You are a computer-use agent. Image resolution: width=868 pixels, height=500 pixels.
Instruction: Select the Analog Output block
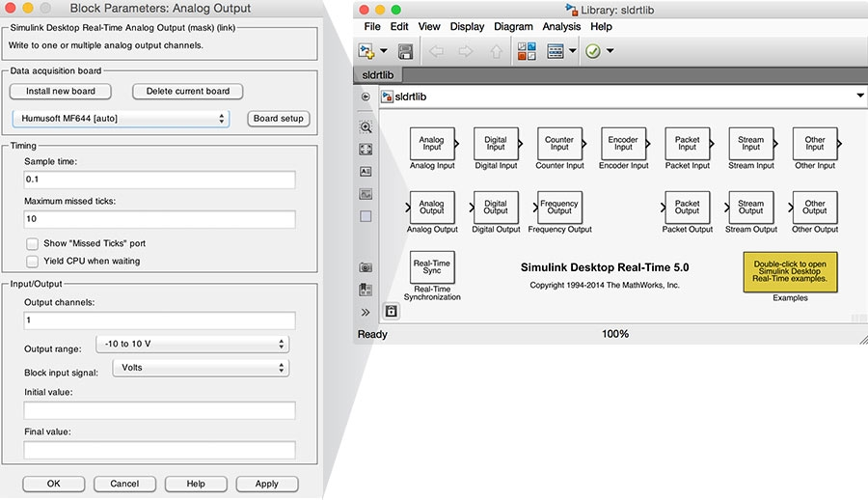[431, 208]
